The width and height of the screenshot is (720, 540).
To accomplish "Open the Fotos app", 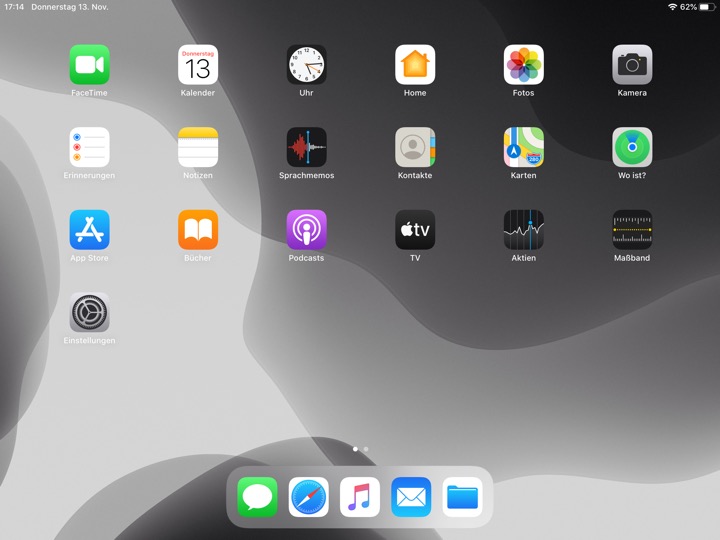I will pos(523,64).
